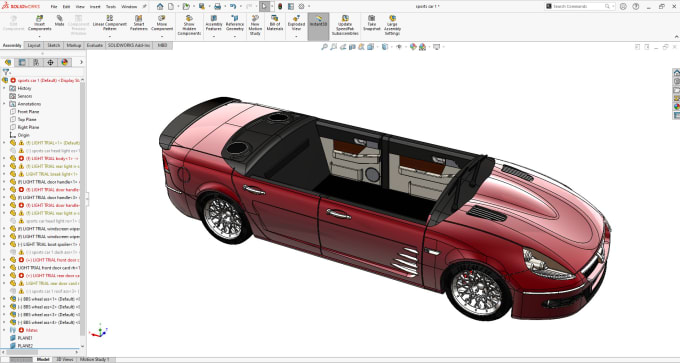This screenshot has height=363, width=680.
Task: Open the DimXpertManager crosshair tab
Action: pyautogui.click(x=50, y=62)
